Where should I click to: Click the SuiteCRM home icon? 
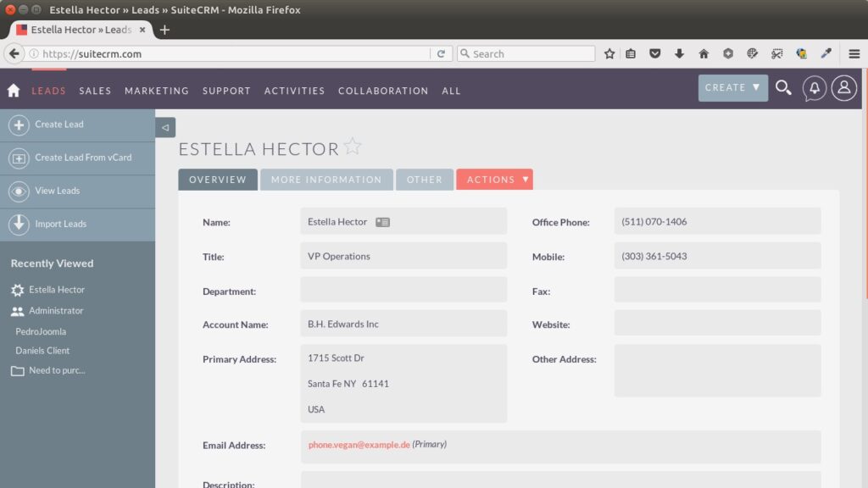point(13,88)
